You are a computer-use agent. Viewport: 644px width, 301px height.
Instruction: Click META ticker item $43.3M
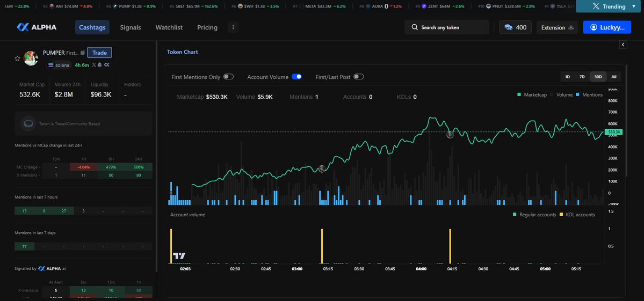(320, 6)
